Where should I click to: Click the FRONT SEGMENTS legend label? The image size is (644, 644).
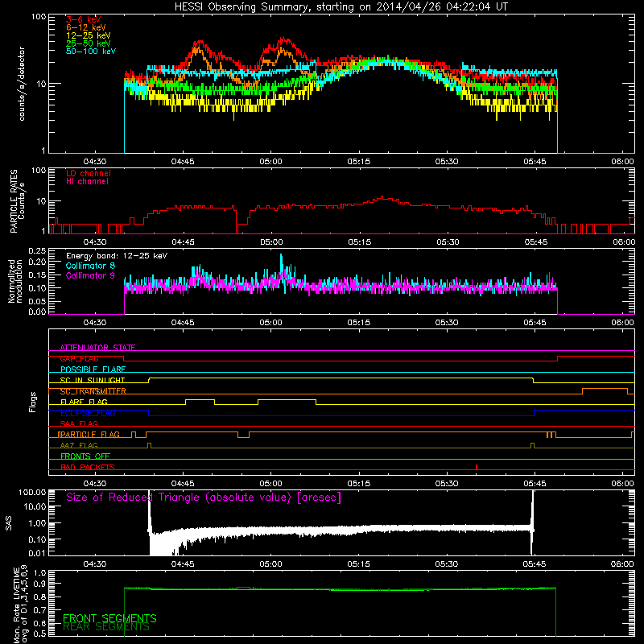pos(109,618)
